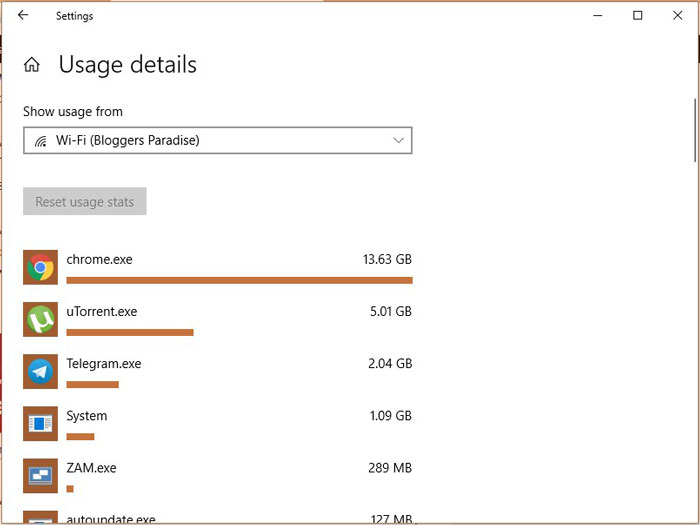The height and width of the screenshot is (525, 700).
Task: Open the Show usage from network dropdown
Action: [x=218, y=141]
